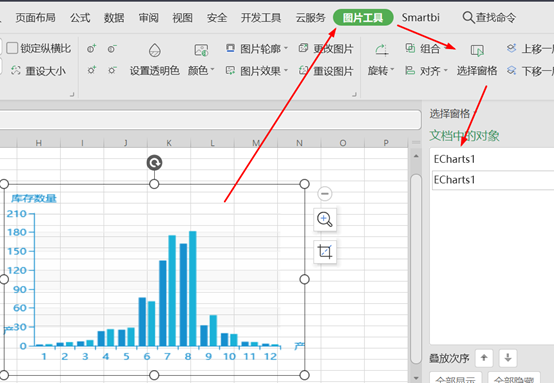Click 全部显示 button
Viewport: 554px width, 383px height.
coord(456,378)
